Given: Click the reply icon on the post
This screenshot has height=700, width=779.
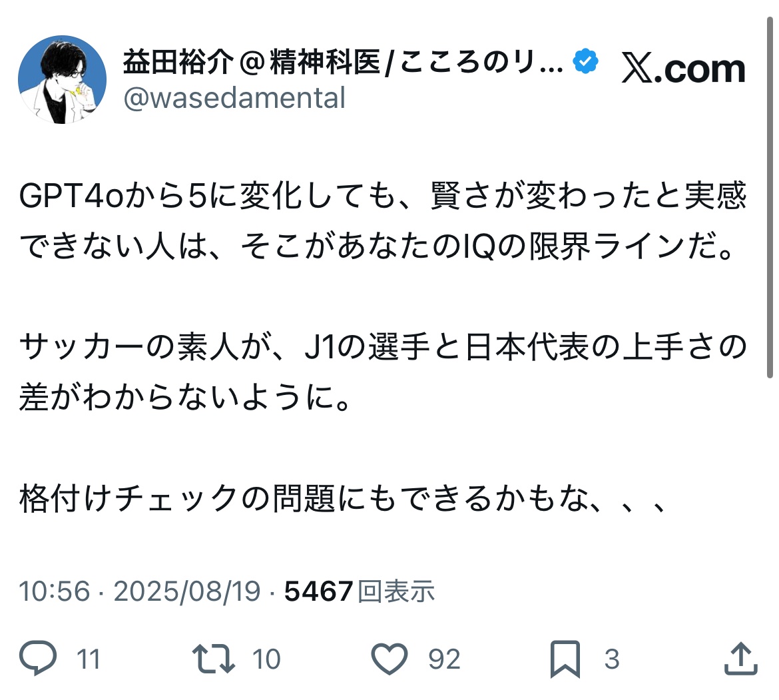Looking at the screenshot, I should click(40, 659).
